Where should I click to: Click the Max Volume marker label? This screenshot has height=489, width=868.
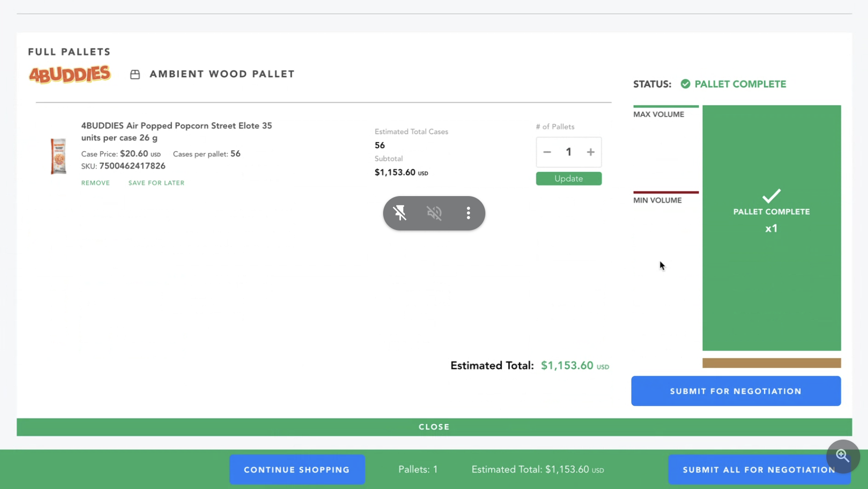click(659, 114)
